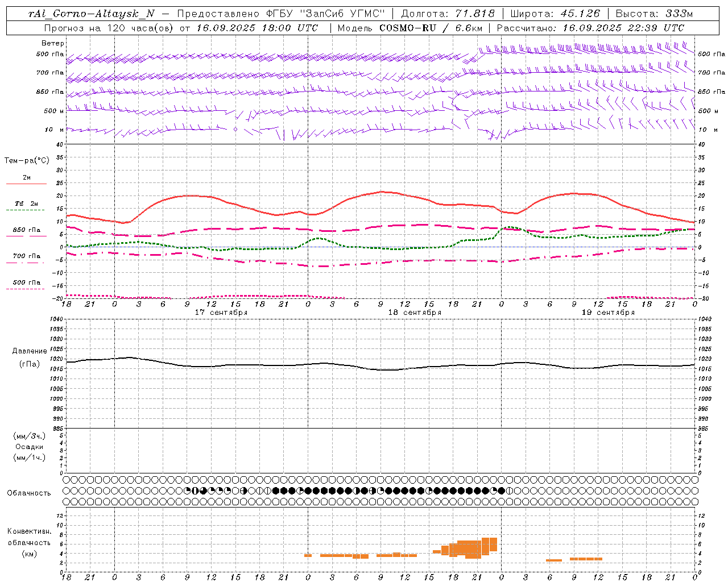Click the solid red 2м legend line sample
Screen dimensions: 728x582
coord(26,184)
